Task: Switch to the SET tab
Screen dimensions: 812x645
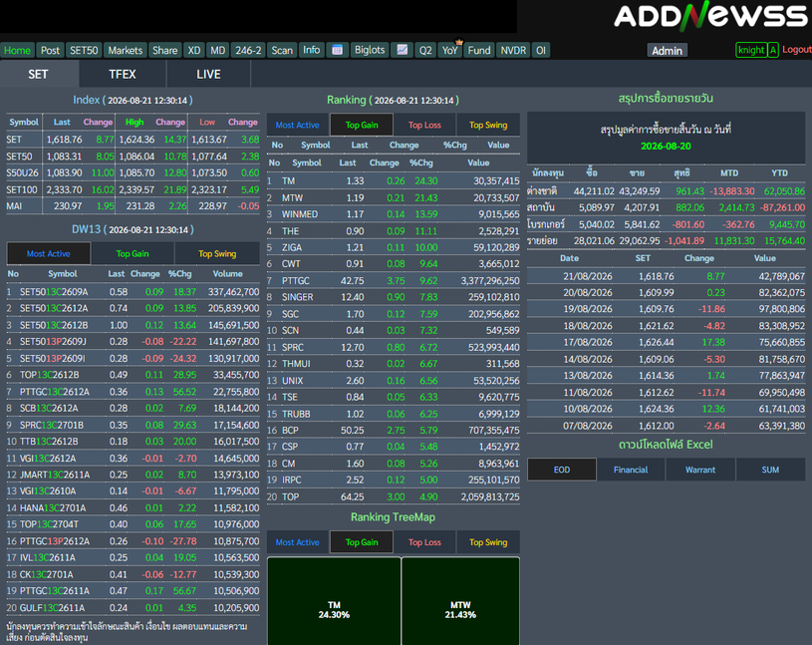Action: tap(38, 74)
